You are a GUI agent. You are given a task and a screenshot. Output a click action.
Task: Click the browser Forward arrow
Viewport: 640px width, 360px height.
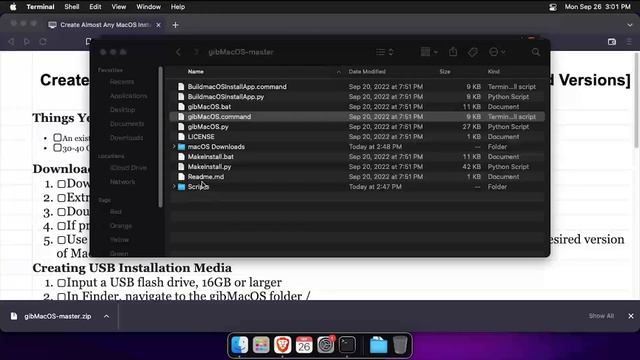(27, 42)
